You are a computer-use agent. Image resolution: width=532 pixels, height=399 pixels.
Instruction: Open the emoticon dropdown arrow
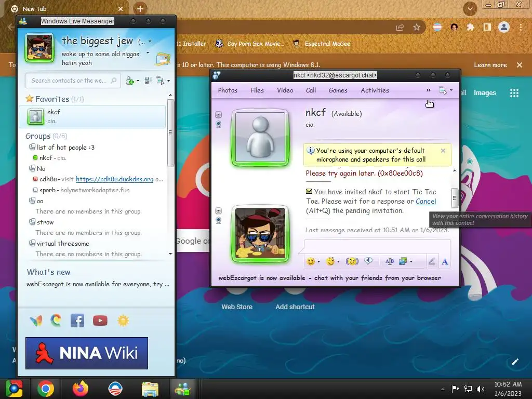318,262
